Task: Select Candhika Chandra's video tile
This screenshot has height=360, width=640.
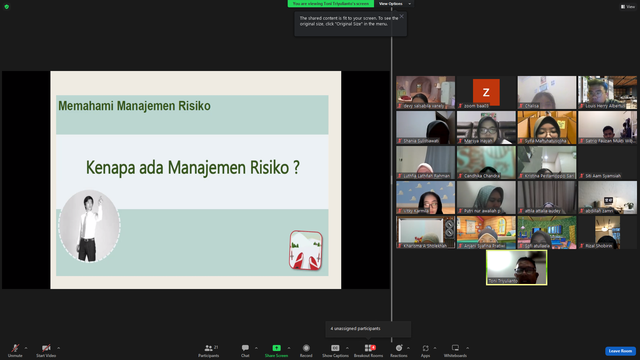Action: click(486, 162)
